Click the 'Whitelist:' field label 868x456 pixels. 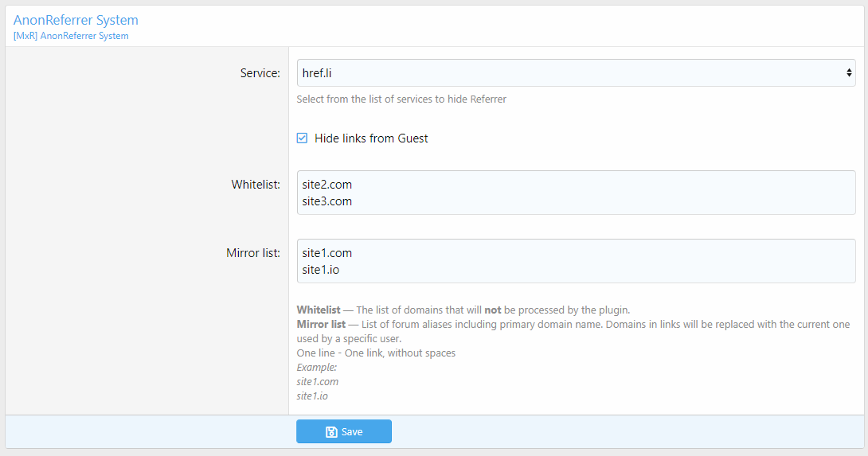[256, 185]
